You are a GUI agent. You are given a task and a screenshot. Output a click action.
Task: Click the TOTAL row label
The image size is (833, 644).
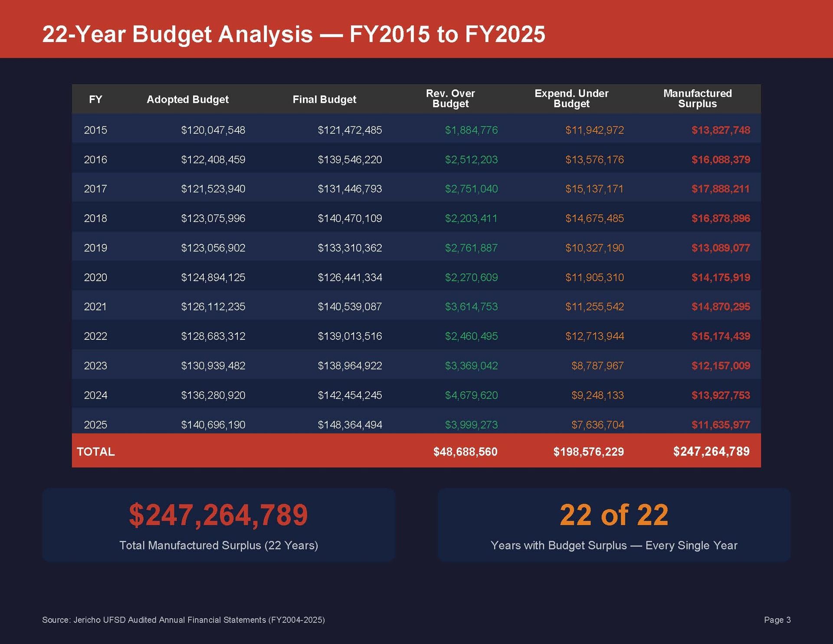[x=96, y=452]
